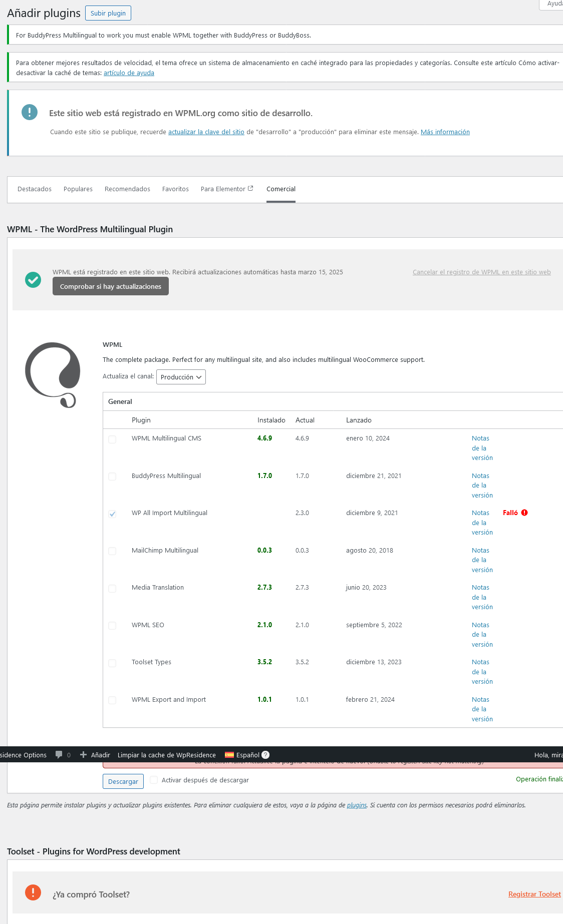Check the WPML Multilingual CMS checkbox

[112, 439]
